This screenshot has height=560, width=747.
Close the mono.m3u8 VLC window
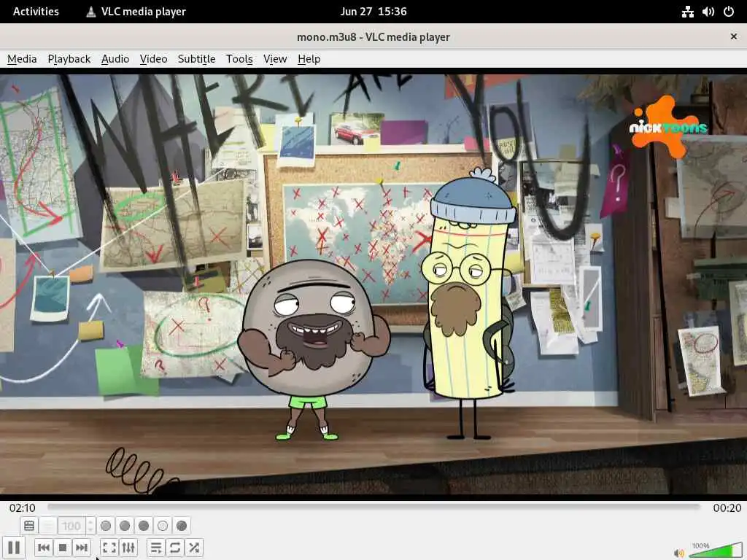click(x=734, y=36)
